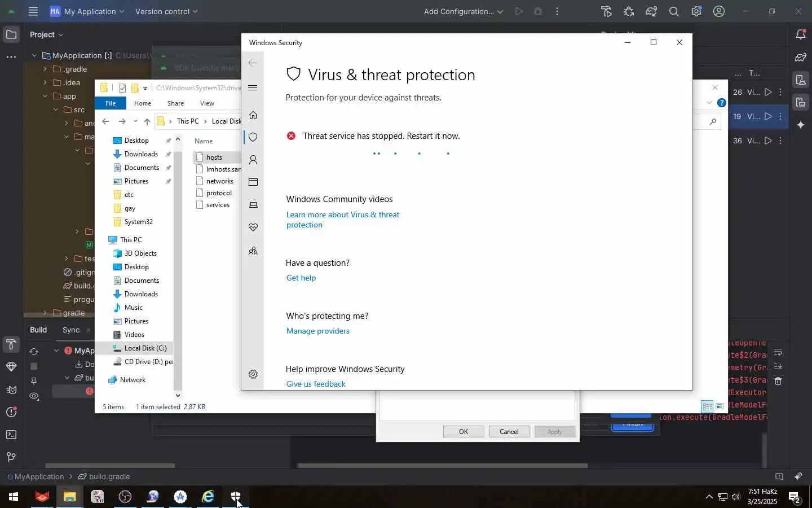
Task: Switch to Sync tab in Build panel
Action: pyautogui.click(x=71, y=330)
